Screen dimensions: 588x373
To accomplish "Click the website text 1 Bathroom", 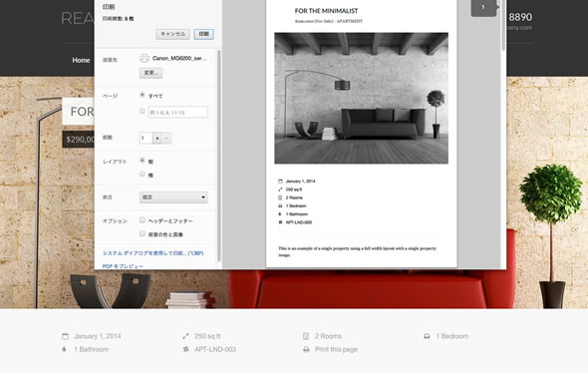I will coord(91,349).
